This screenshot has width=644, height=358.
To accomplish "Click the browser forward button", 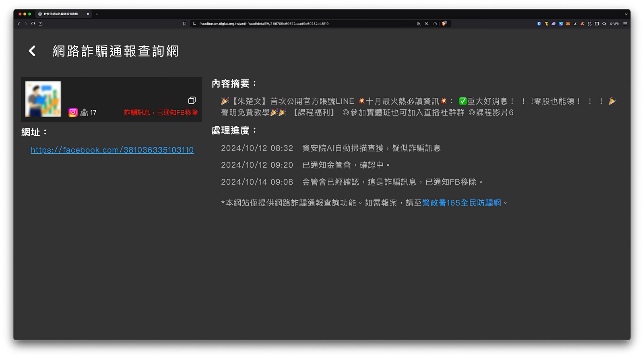I will tap(26, 24).
